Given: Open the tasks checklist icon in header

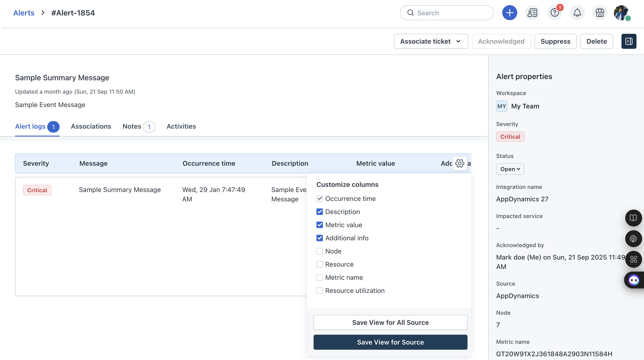Looking at the screenshot, I should coord(532,13).
